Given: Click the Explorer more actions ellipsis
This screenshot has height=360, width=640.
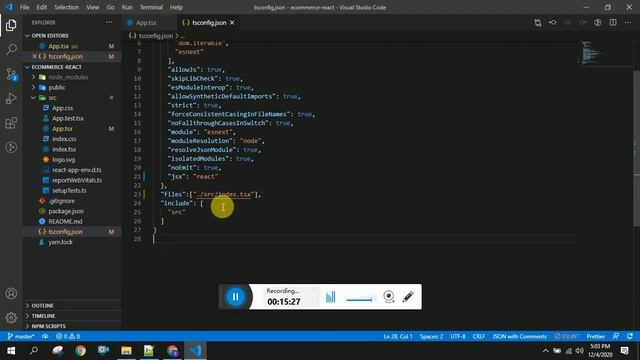Looking at the screenshot, I should coord(109,22).
